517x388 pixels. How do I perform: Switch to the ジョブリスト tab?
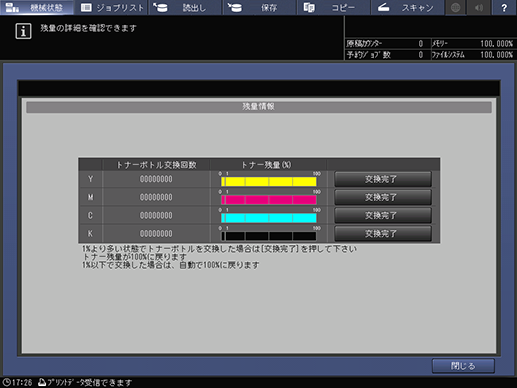point(112,7)
